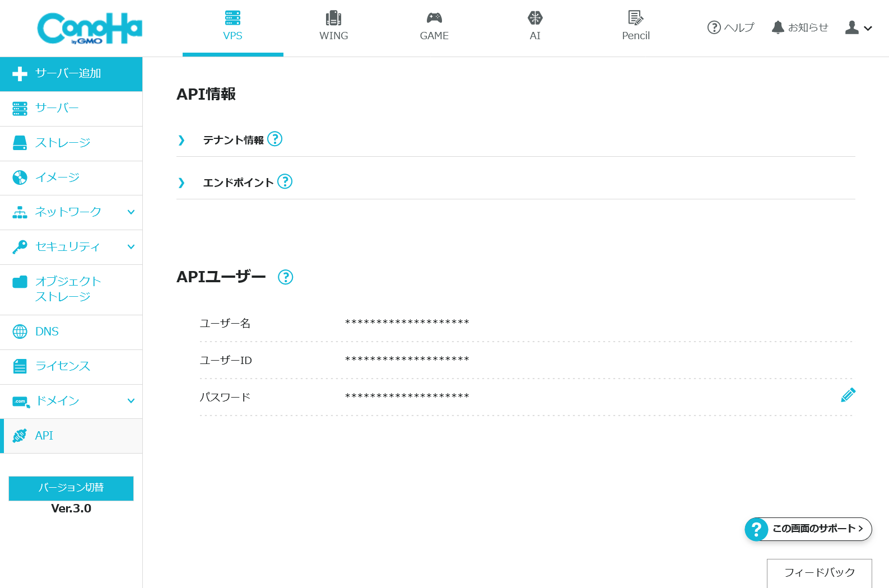Open the ヘルプ help question icon
889x588 pixels.
pyautogui.click(x=714, y=27)
